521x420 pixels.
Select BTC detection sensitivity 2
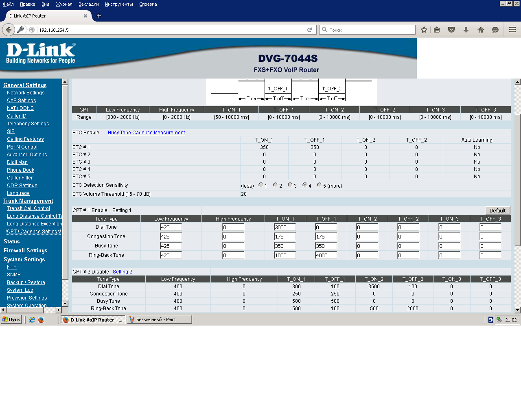coord(276,185)
